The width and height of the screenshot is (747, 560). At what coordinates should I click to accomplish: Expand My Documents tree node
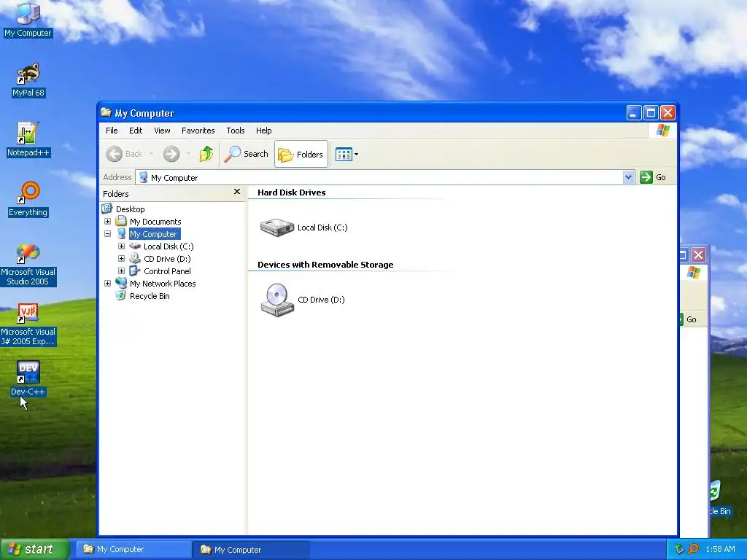pos(108,222)
